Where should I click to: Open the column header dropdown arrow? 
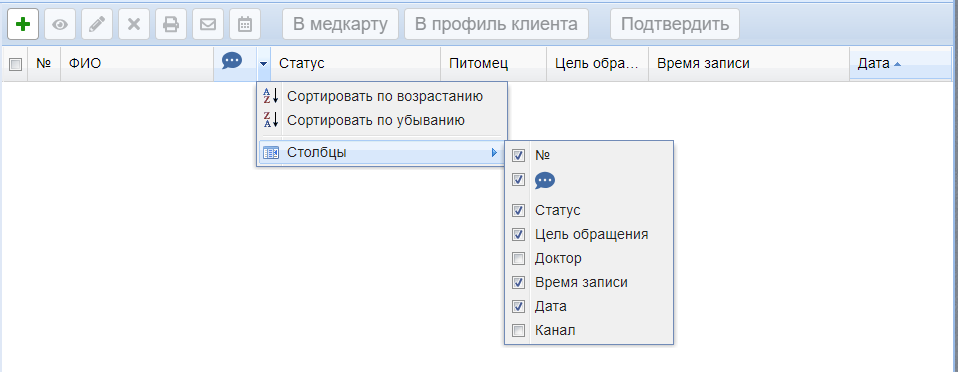pyautogui.click(x=263, y=64)
